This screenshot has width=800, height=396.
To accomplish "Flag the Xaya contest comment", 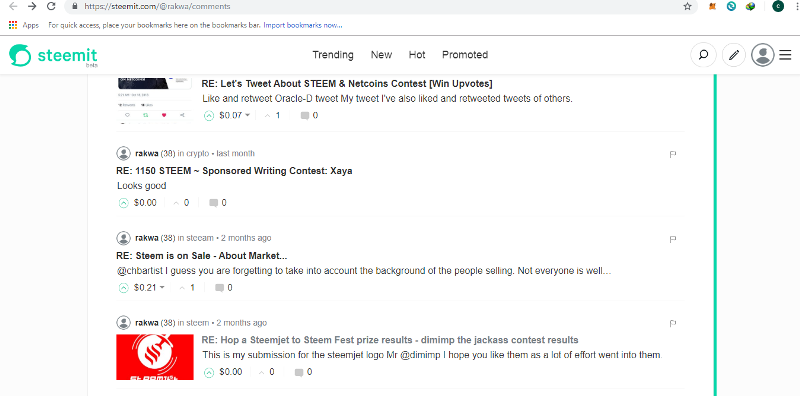I will click(x=672, y=154).
